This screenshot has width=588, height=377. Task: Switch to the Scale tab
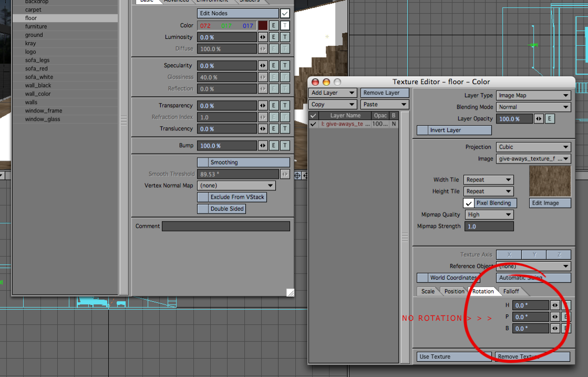coord(428,291)
